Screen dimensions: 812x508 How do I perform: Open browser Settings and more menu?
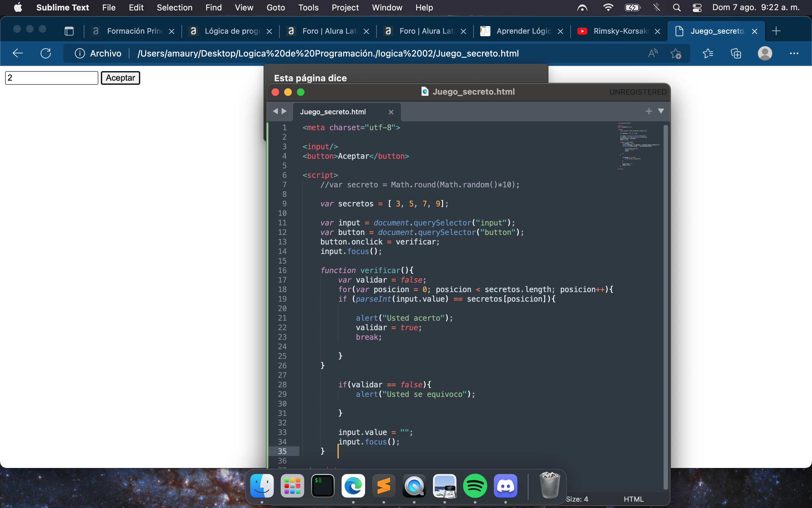click(794, 53)
